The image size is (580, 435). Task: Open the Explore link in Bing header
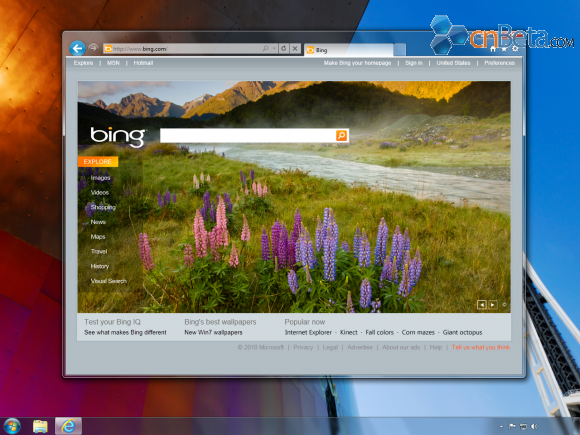click(83, 63)
